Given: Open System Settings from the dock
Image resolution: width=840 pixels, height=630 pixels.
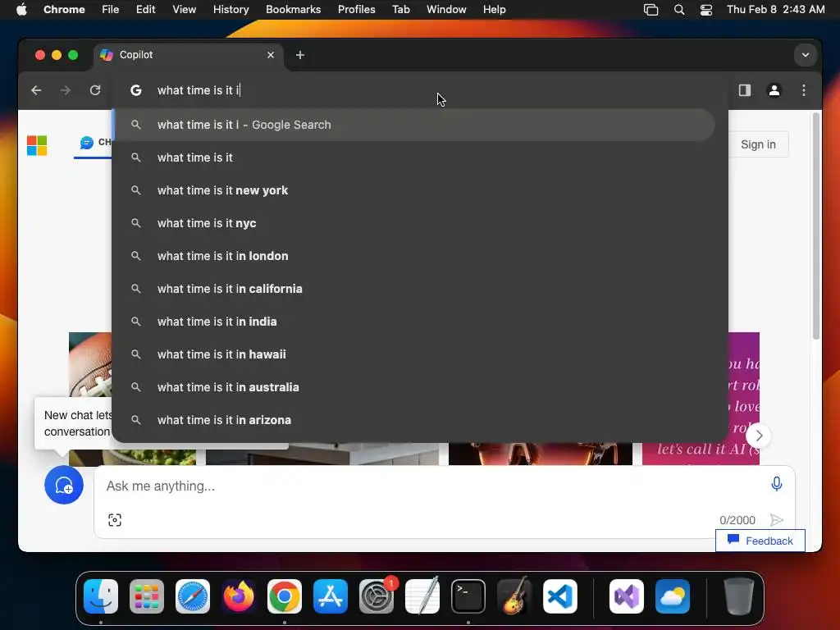Looking at the screenshot, I should click(x=377, y=596).
